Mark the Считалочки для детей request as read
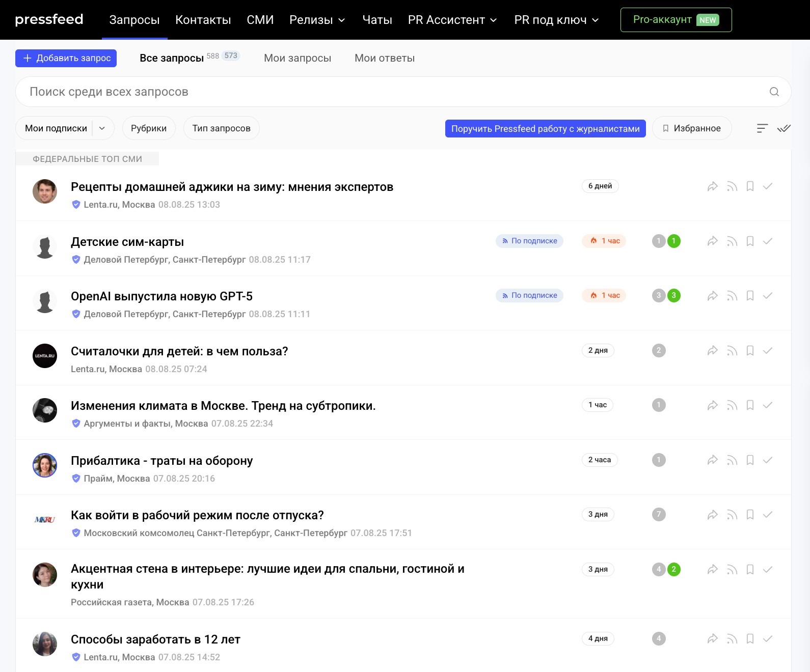Screen dimensions: 810x672 point(767,351)
